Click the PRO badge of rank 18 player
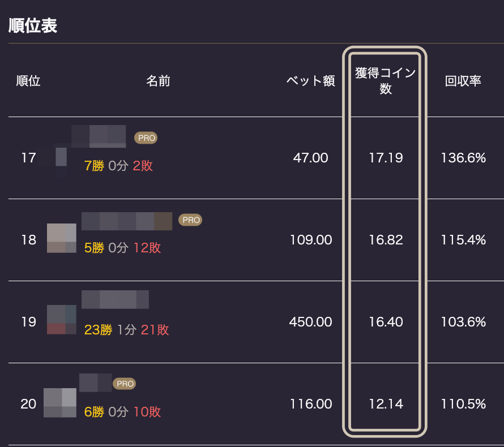This screenshot has height=447, width=504. [190, 220]
